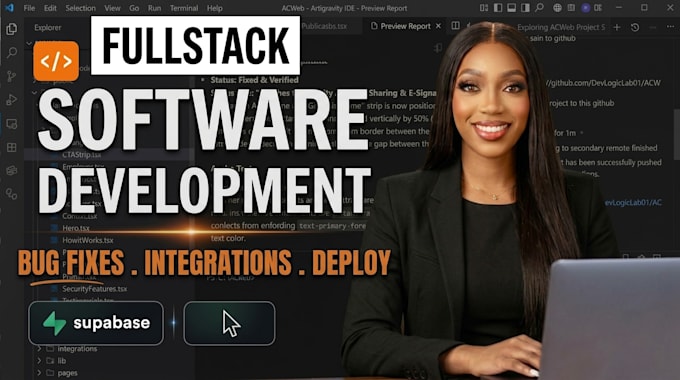This screenshot has width=680, height=380.
Task: Open the Extensions view icon
Action: pos(12,147)
